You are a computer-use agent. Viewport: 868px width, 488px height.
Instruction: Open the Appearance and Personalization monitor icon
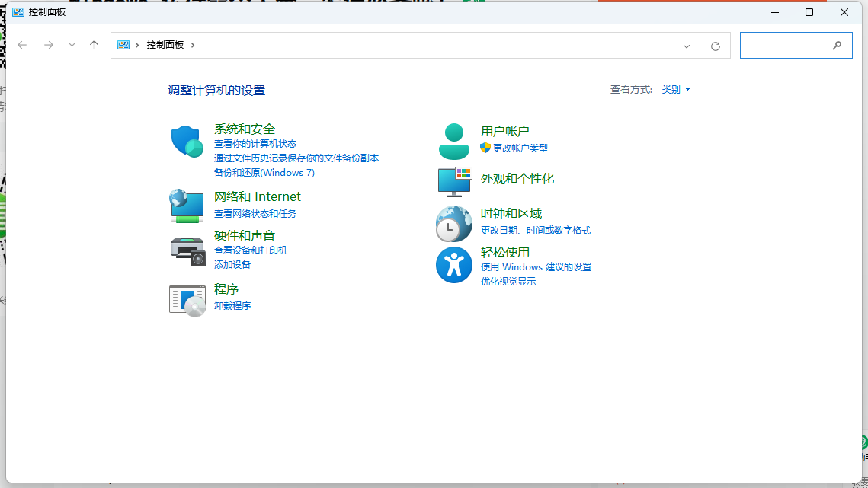pyautogui.click(x=454, y=181)
